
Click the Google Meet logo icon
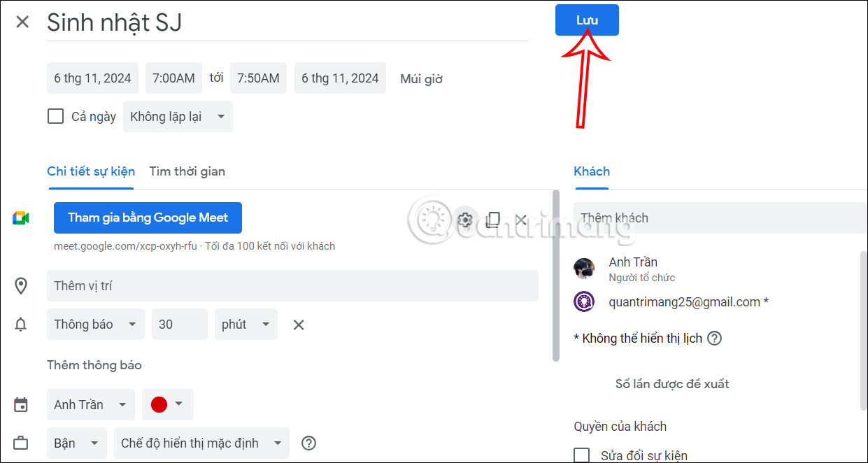pyautogui.click(x=21, y=218)
